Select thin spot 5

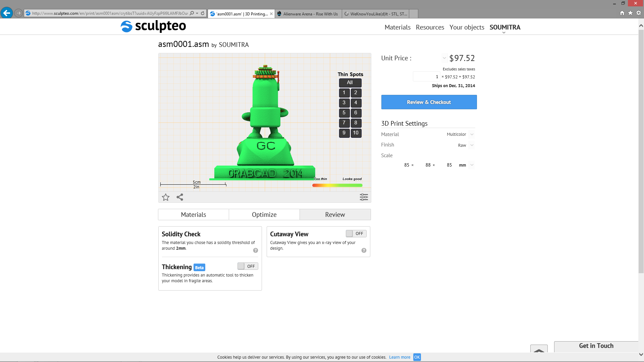point(344,113)
